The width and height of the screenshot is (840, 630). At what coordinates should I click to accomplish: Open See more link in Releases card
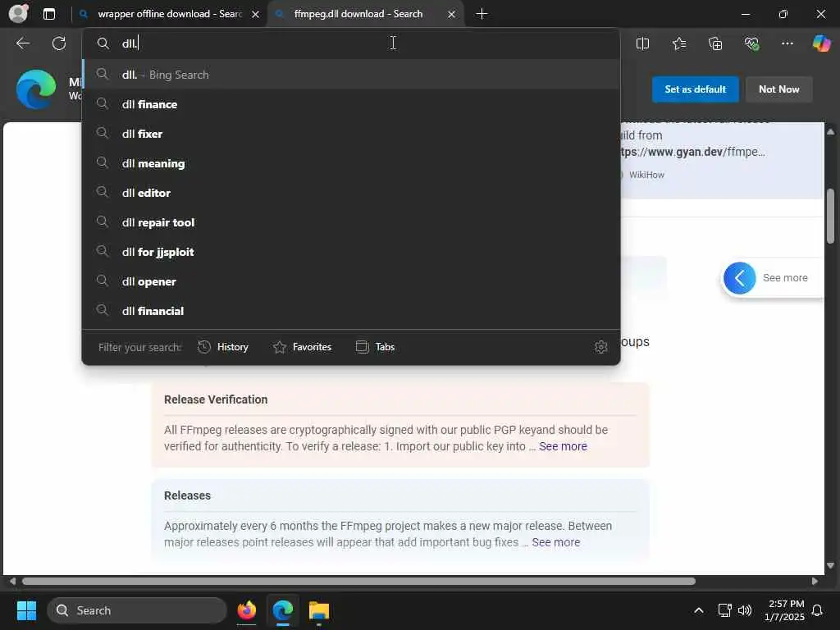pyautogui.click(x=555, y=542)
